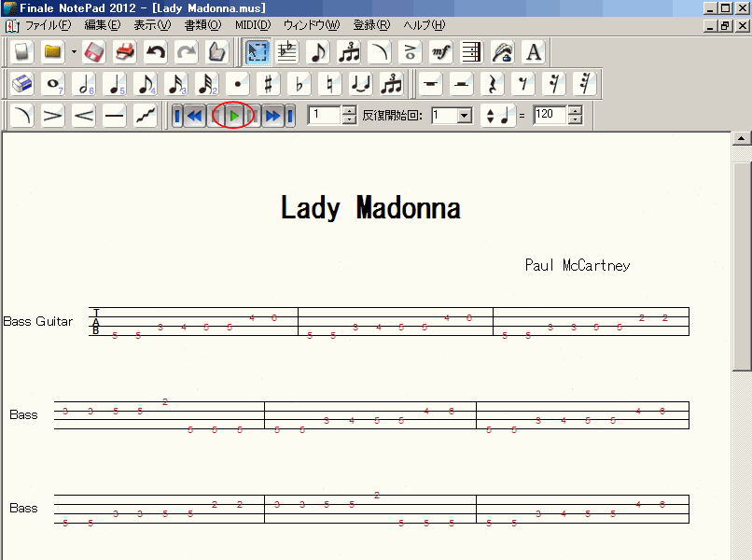
Task: Open the MIDI(D) menu
Action: tap(253, 25)
